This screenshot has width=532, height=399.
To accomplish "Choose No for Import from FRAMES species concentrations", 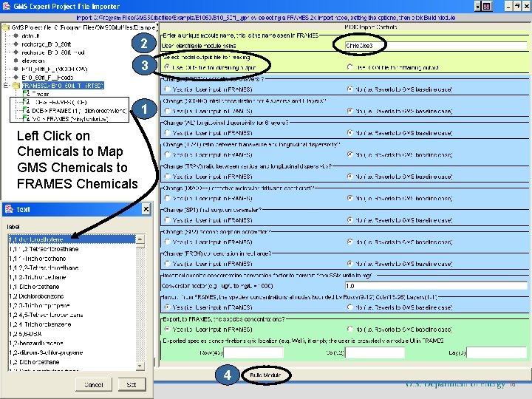I will pyautogui.click(x=349, y=307).
